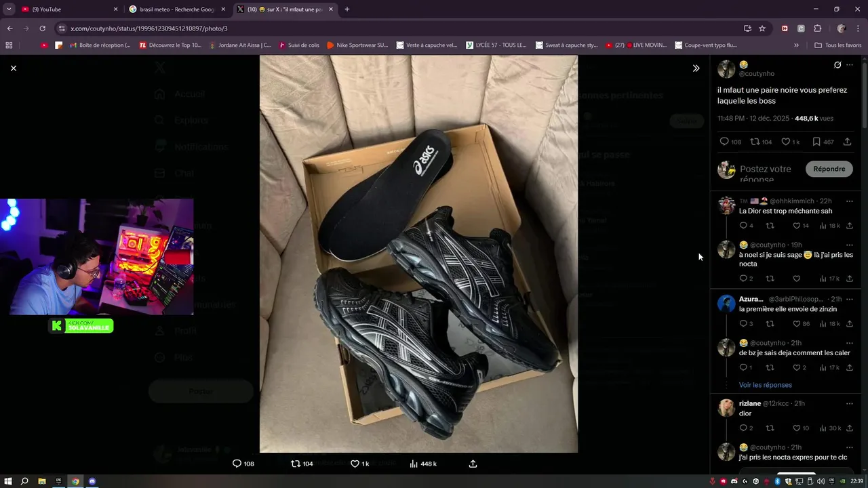Viewport: 868px width, 488px height.
Task: Like the 'de bz je sais deja comment' reply
Action: [x=799, y=368]
